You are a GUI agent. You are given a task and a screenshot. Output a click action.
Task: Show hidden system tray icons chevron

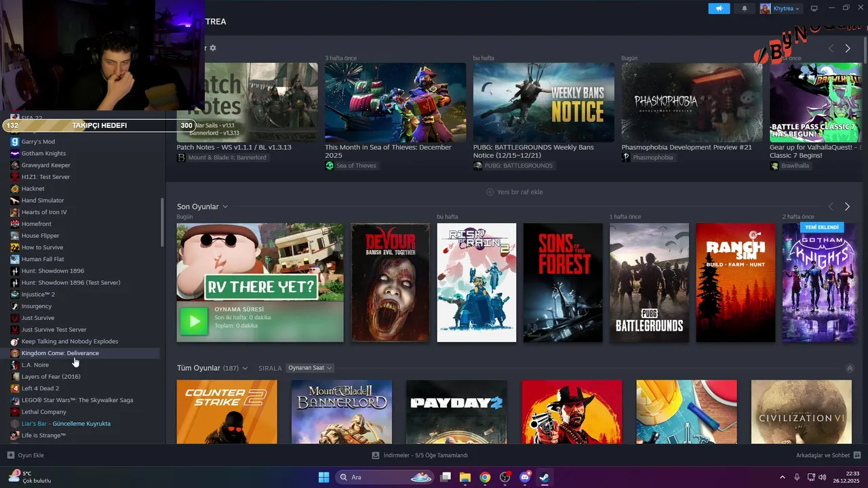pos(783,477)
